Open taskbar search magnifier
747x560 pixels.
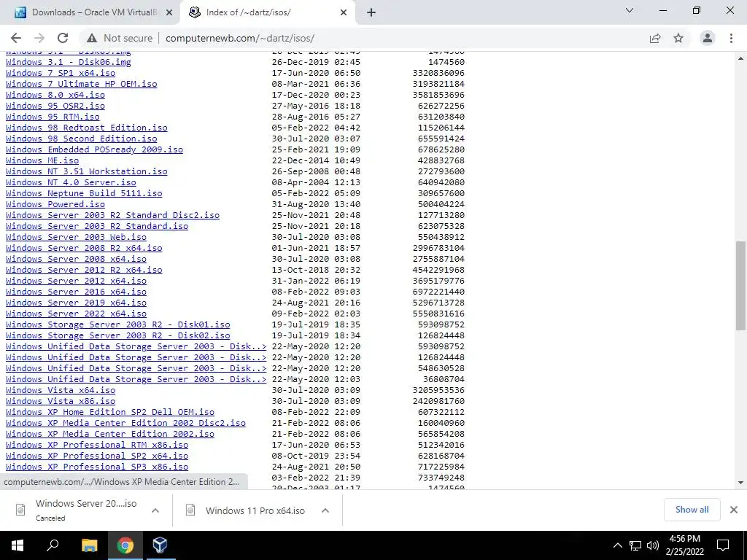click(x=53, y=545)
